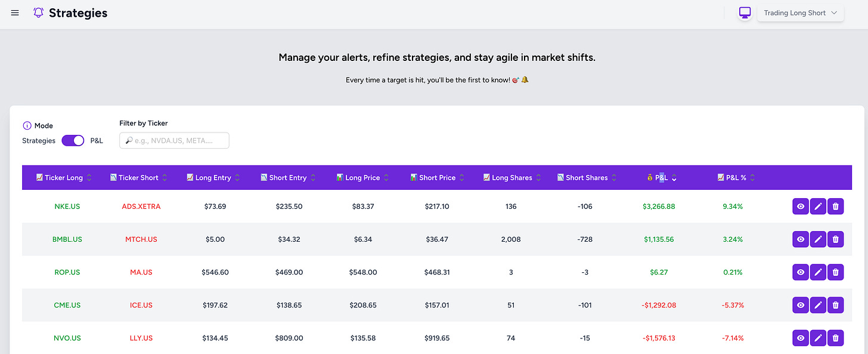Click the 2,008 long shares cell
868x354 pixels.
coord(511,239)
